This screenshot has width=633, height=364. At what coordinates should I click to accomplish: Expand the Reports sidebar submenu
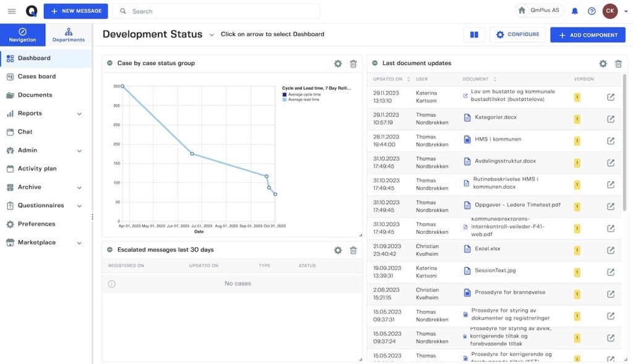tap(79, 114)
